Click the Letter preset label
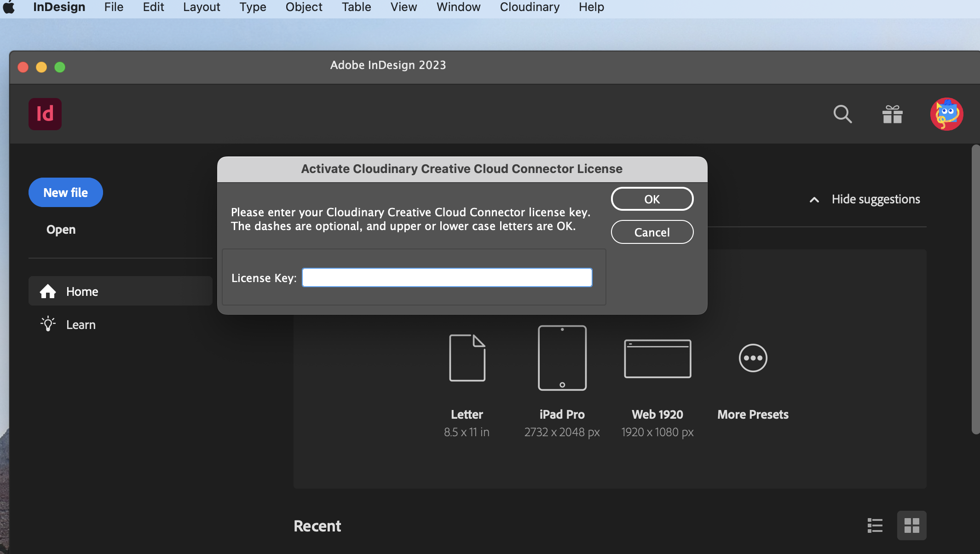Viewport: 980px width, 554px height. 467,415
